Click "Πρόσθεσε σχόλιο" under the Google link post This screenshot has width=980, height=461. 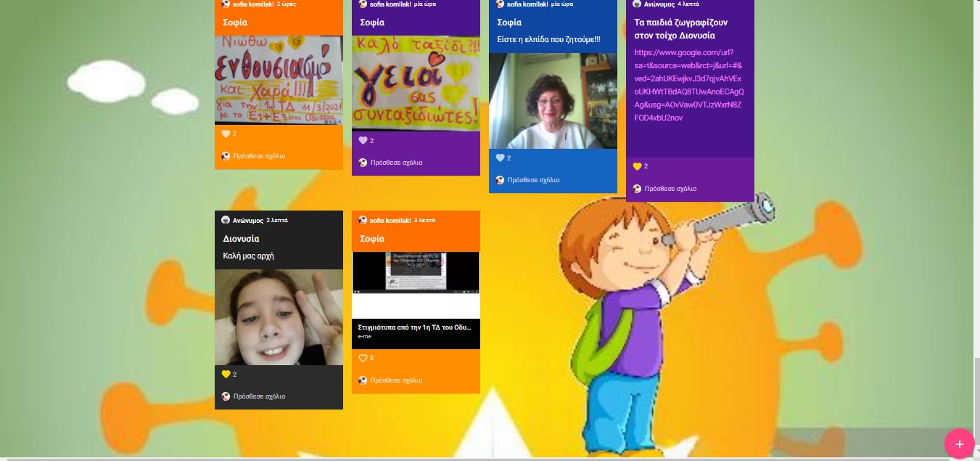tap(670, 189)
